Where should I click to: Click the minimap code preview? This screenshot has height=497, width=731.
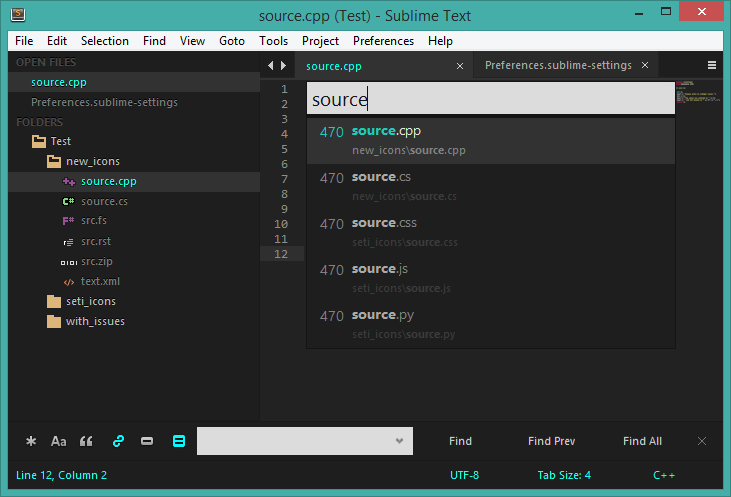697,92
